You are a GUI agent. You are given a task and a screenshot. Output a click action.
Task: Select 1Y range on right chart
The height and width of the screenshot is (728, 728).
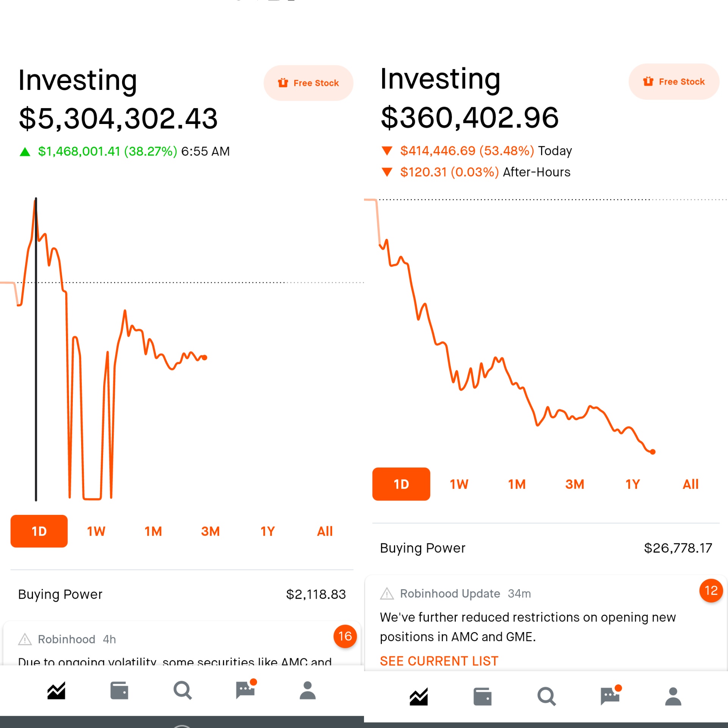pos(632,484)
